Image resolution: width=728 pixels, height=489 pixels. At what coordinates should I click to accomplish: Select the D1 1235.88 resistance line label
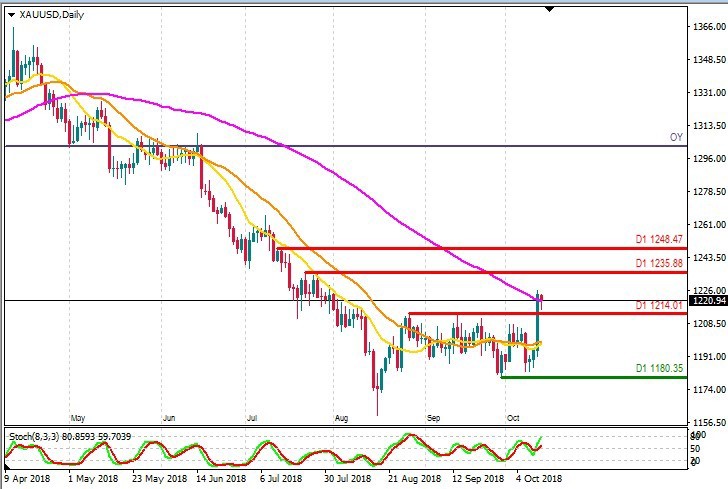coord(659,263)
